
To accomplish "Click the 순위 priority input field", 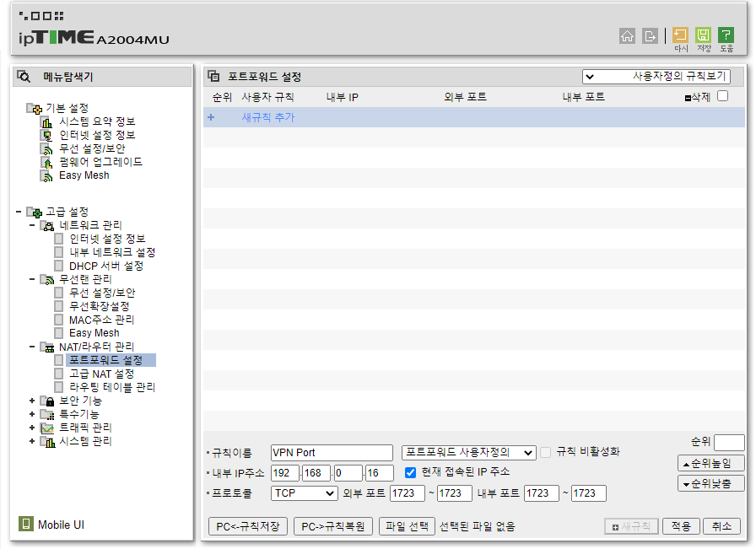I will [730, 442].
